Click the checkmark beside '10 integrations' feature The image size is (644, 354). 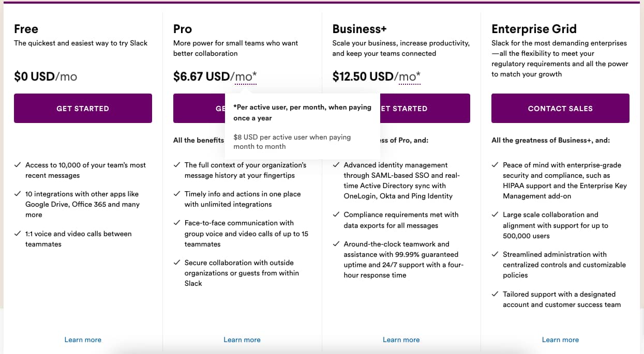coord(17,194)
